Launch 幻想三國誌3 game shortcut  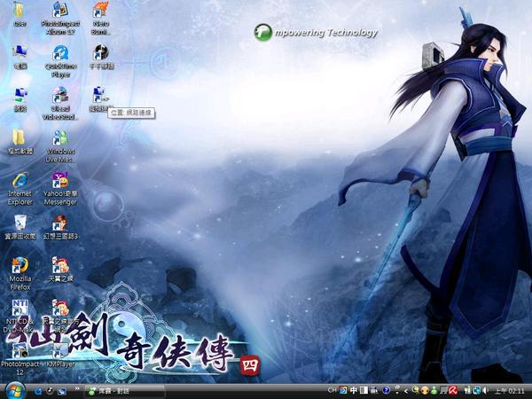click(x=60, y=227)
